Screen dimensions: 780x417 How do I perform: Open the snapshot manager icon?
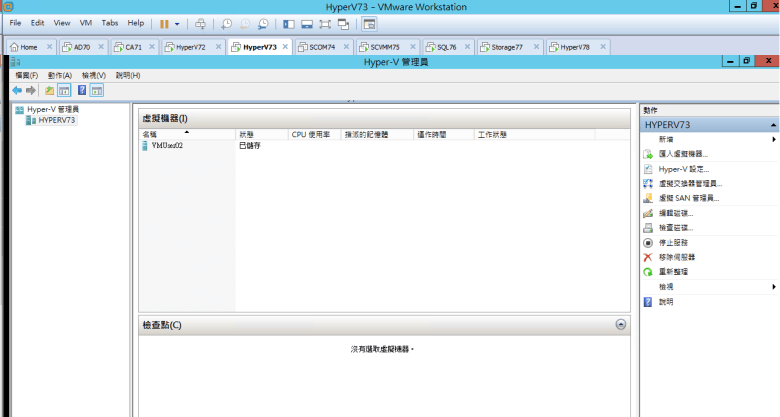pos(263,23)
